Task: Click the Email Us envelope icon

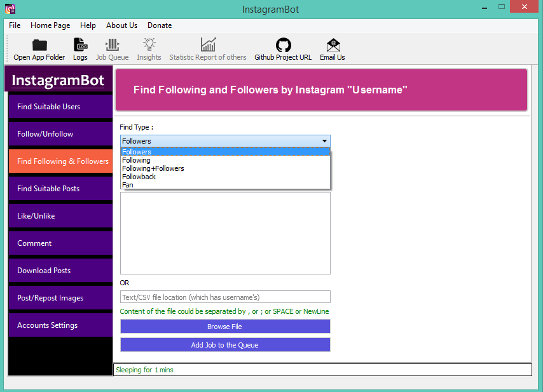Action: click(x=333, y=45)
